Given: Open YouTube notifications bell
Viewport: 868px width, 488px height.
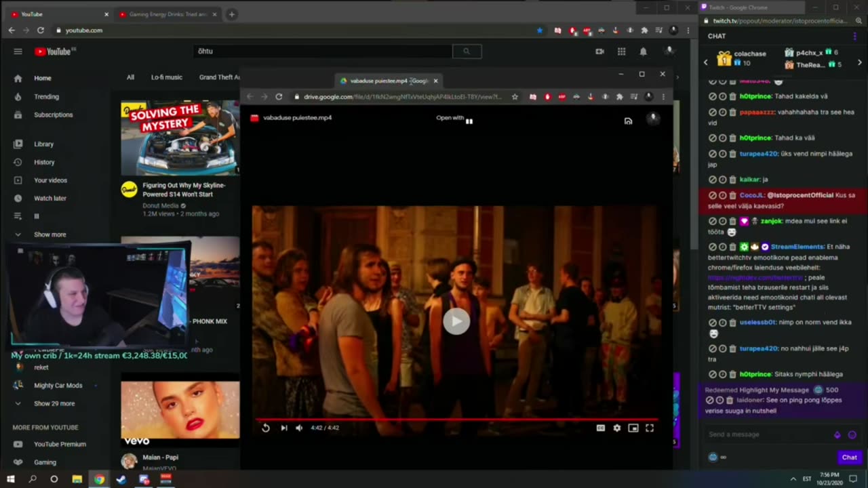Looking at the screenshot, I should click(x=643, y=52).
